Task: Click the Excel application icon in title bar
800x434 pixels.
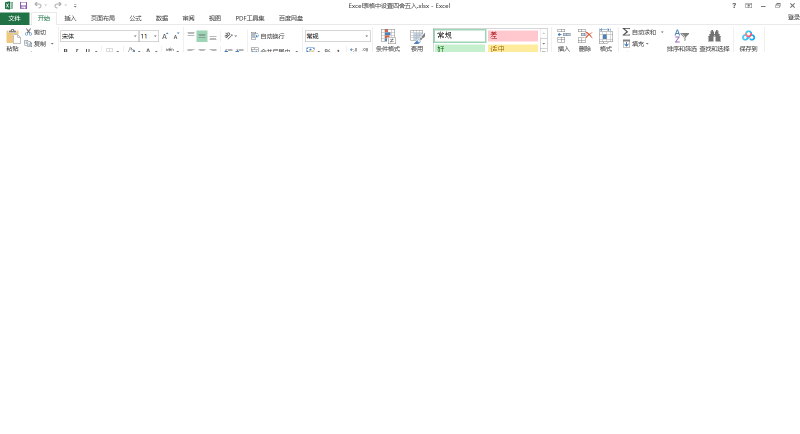Action: pyautogui.click(x=9, y=6)
